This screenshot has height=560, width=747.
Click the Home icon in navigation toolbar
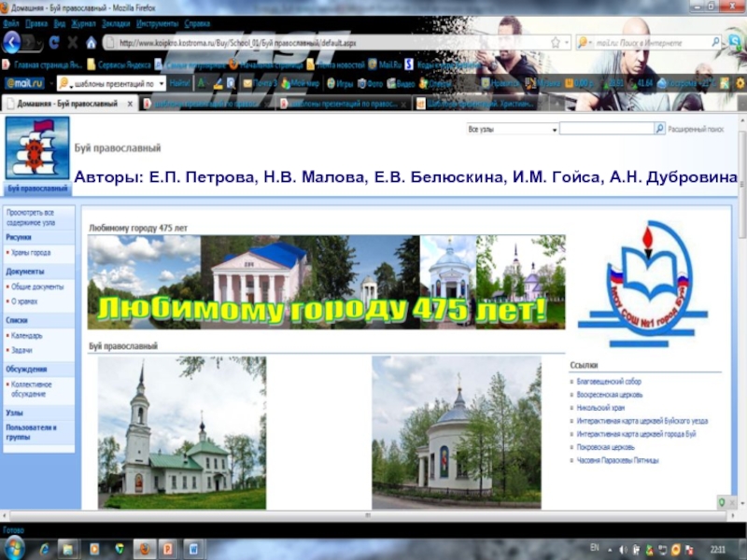click(x=91, y=43)
